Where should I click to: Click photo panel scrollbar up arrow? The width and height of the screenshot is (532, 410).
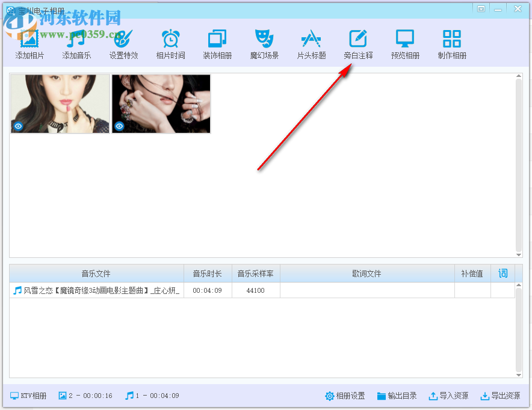(519, 76)
